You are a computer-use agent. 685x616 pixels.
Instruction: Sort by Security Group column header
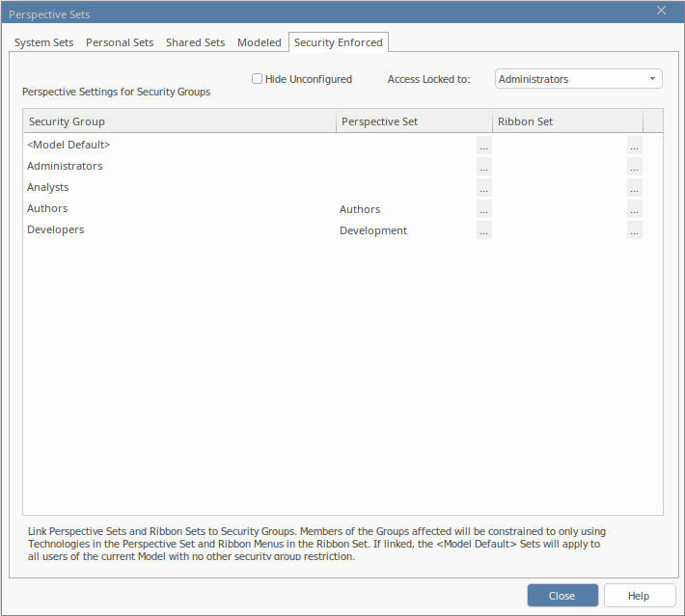[x=178, y=121]
